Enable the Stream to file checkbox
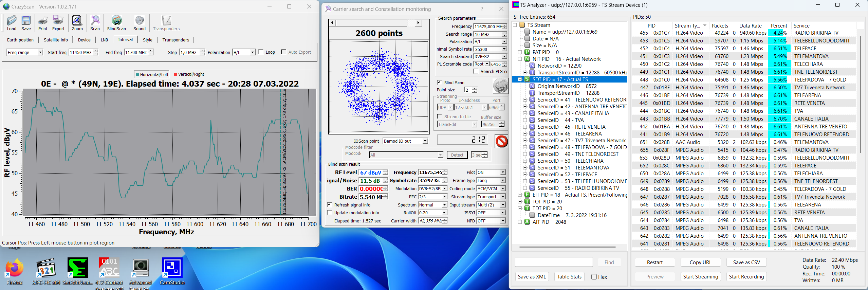 pyautogui.click(x=440, y=116)
